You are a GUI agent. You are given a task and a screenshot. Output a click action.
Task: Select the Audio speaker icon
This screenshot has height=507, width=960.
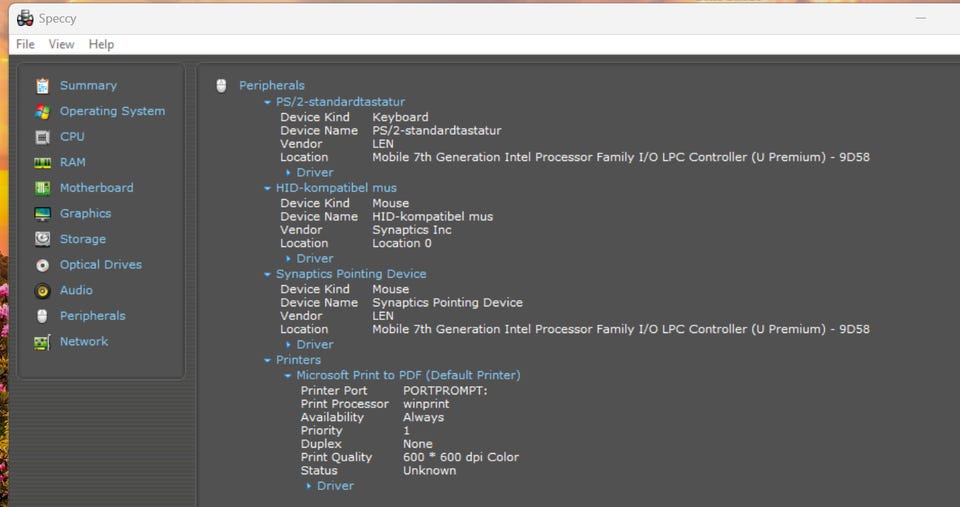[42, 291]
